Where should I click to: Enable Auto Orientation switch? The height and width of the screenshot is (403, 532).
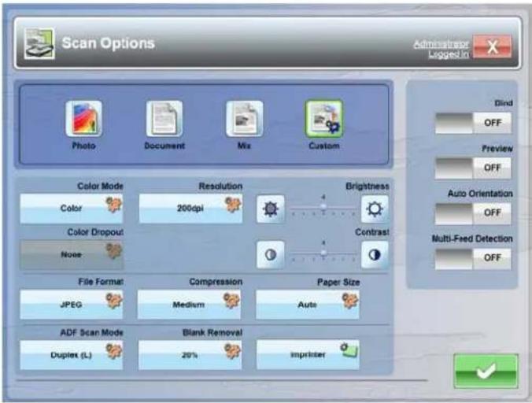(x=473, y=213)
